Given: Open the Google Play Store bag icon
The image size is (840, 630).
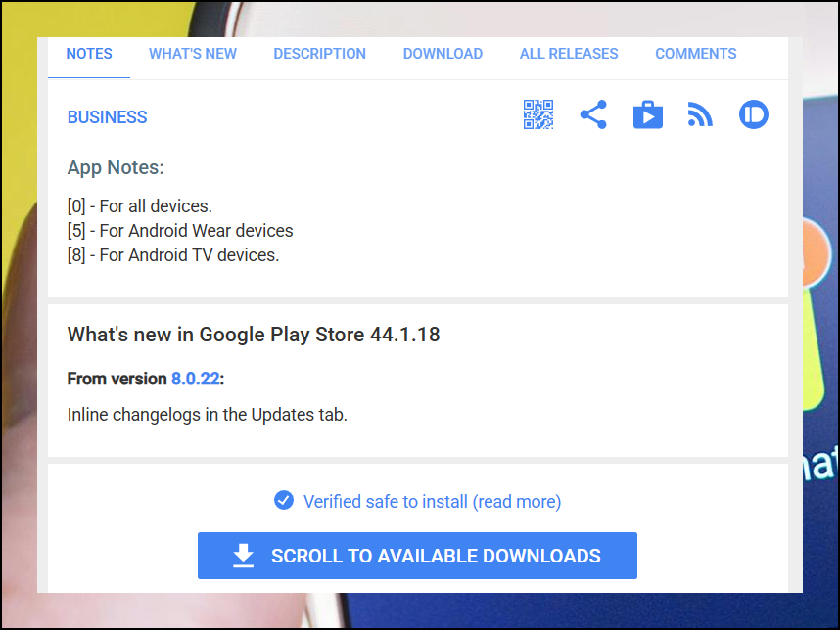Looking at the screenshot, I should click(x=648, y=114).
